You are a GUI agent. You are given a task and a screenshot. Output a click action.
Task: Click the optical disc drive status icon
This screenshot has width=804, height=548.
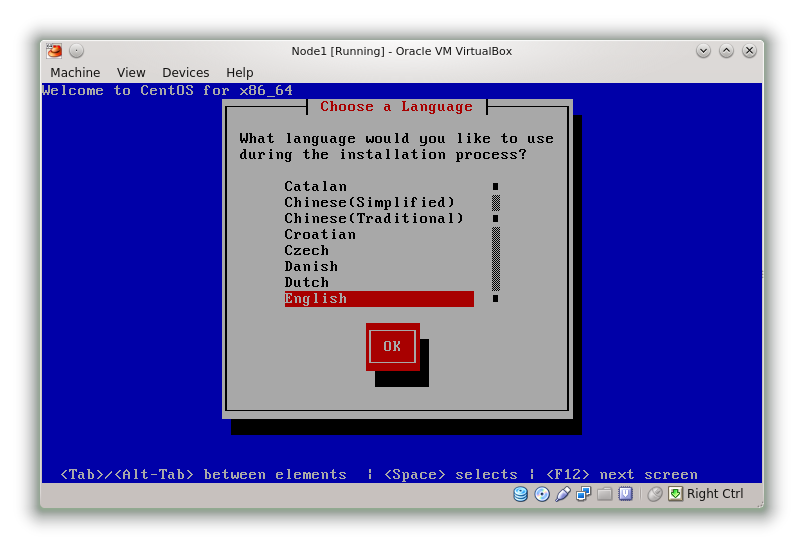pyautogui.click(x=542, y=494)
